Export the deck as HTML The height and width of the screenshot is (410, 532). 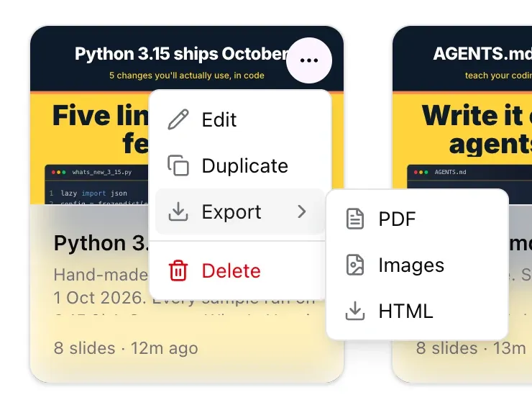417,311
